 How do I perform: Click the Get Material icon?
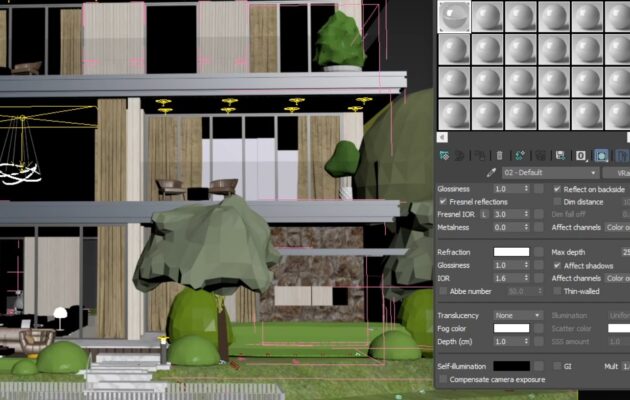(445, 155)
